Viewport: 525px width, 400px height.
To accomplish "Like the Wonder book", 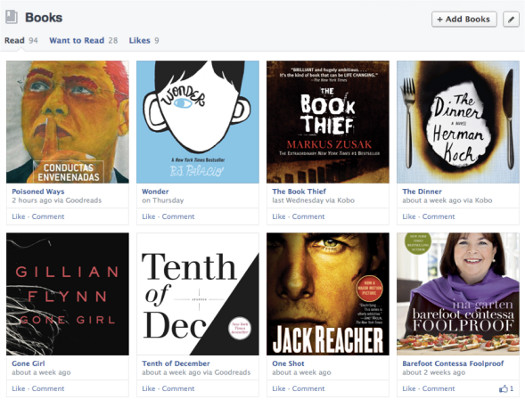I will tap(149, 217).
